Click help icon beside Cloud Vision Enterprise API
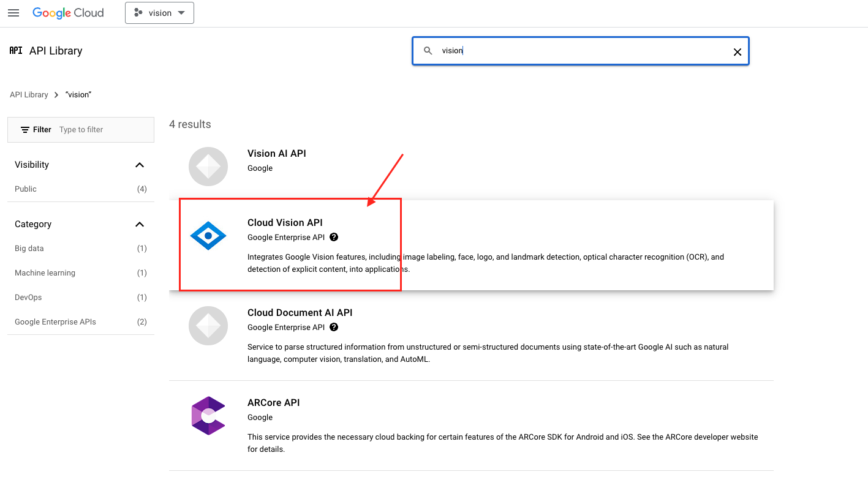Image resolution: width=868 pixels, height=488 pixels. (x=334, y=237)
